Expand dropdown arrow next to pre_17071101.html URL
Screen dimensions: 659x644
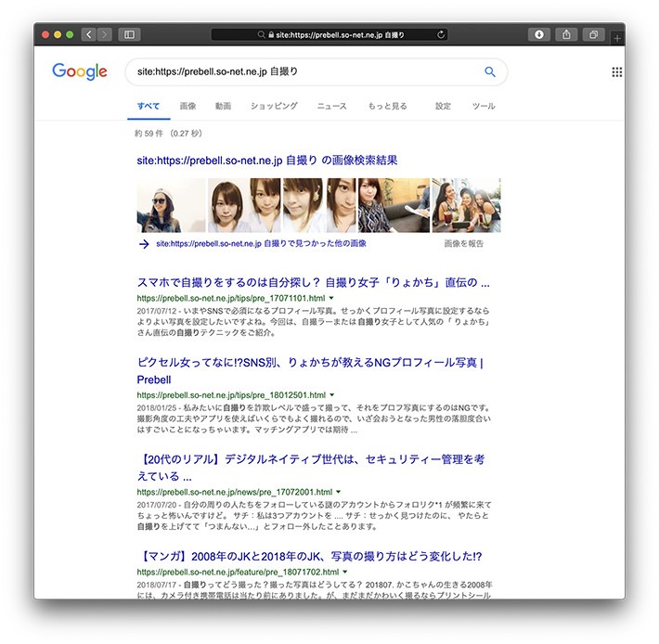tap(331, 298)
